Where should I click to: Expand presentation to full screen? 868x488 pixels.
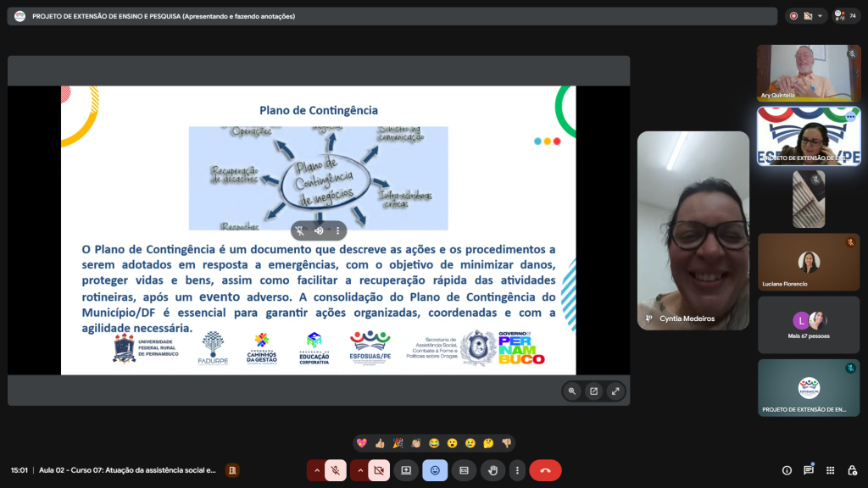pyautogui.click(x=615, y=391)
